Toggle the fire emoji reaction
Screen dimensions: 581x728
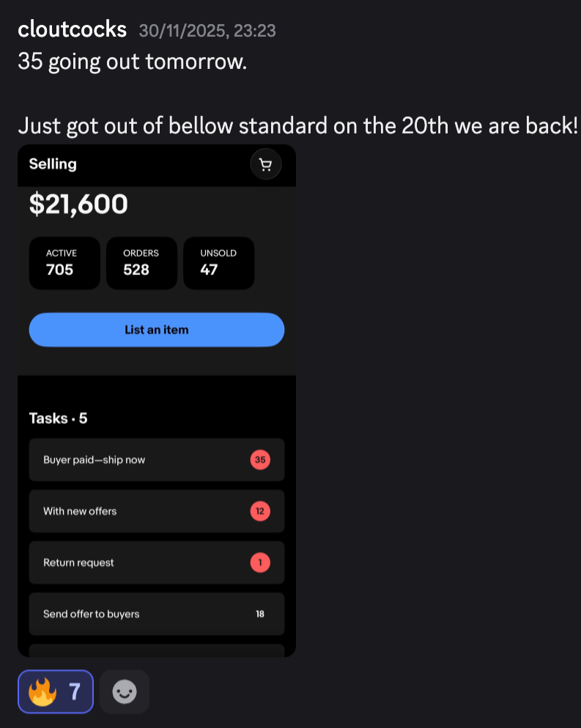(x=56, y=691)
